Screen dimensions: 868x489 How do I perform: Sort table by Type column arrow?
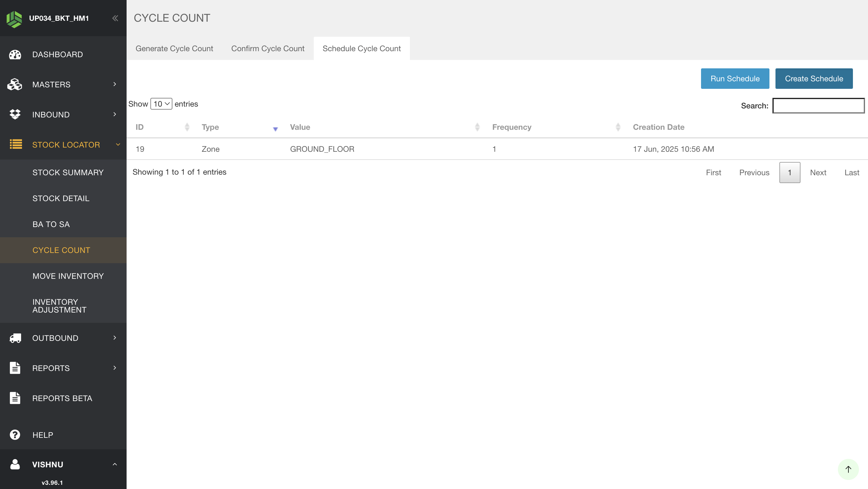pos(275,129)
